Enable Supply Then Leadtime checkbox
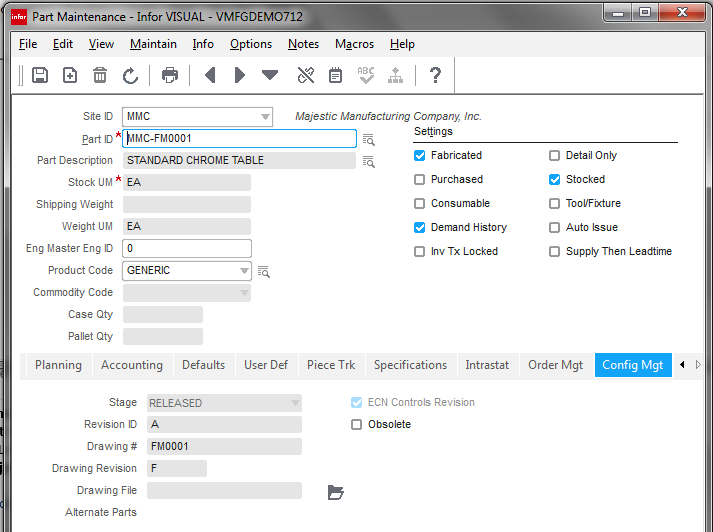Screen dimensions: 713x532 click(x=554, y=251)
